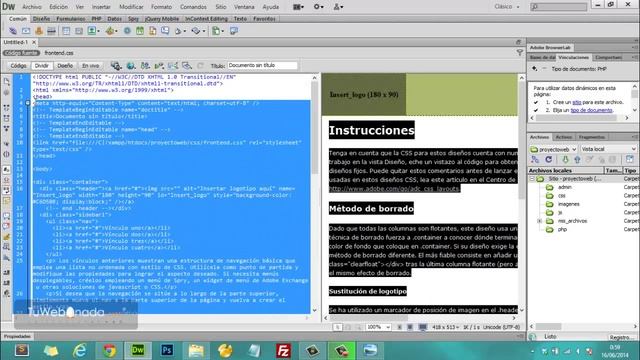Expand the mis_archivos folder

[x=540, y=221]
